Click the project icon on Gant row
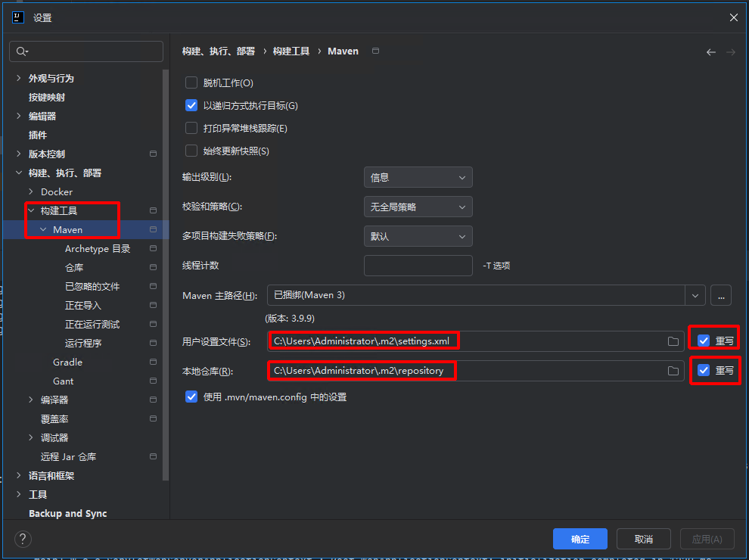 click(153, 381)
